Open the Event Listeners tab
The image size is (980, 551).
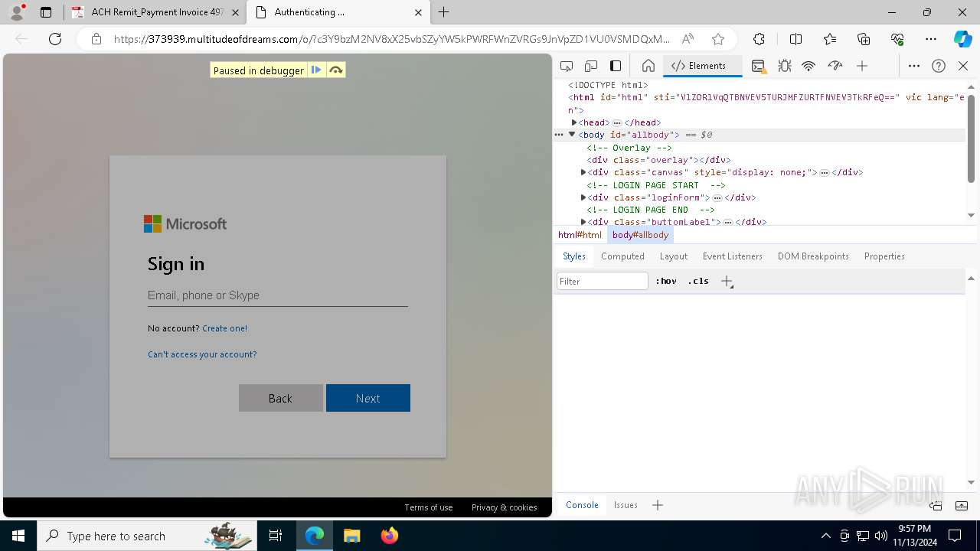733,256
